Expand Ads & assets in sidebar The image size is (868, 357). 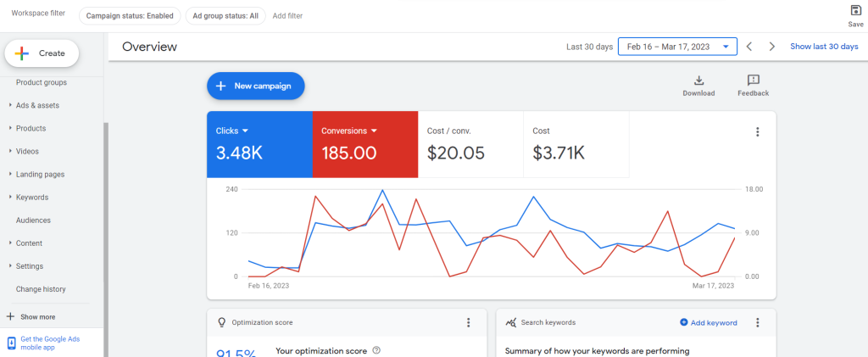pos(37,105)
